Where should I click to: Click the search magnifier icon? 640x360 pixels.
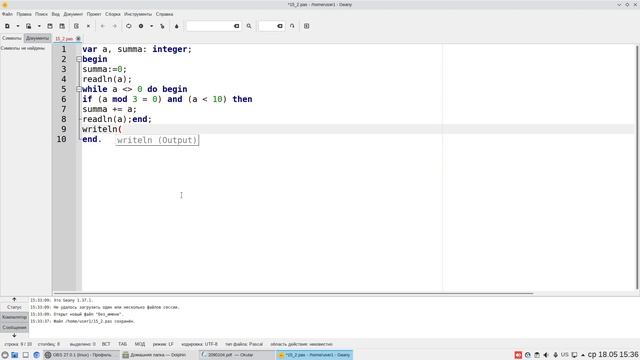click(249, 26)
